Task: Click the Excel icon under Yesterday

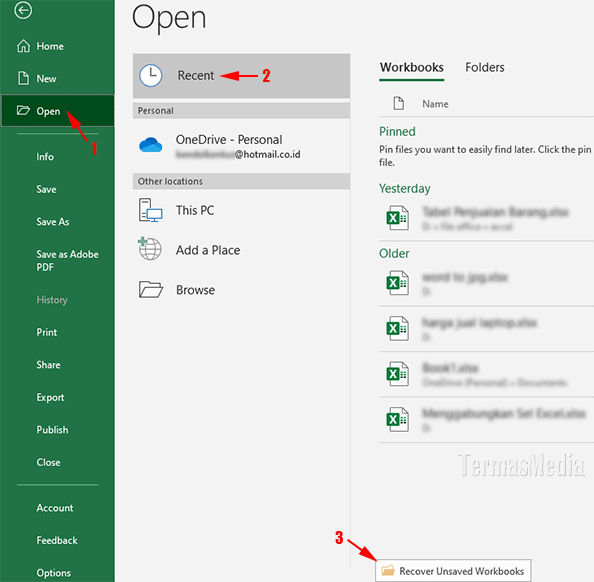Action: (x=397, y=217)
